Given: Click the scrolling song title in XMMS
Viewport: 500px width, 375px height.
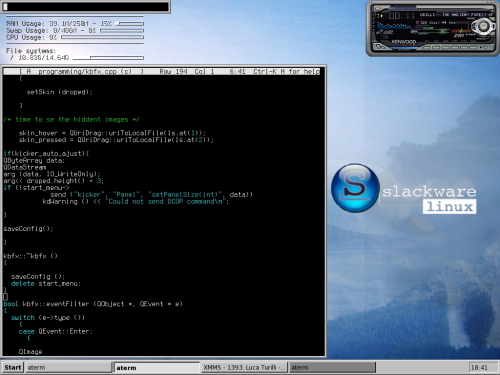Looking at the screenshot, I should tap(457, 15).
